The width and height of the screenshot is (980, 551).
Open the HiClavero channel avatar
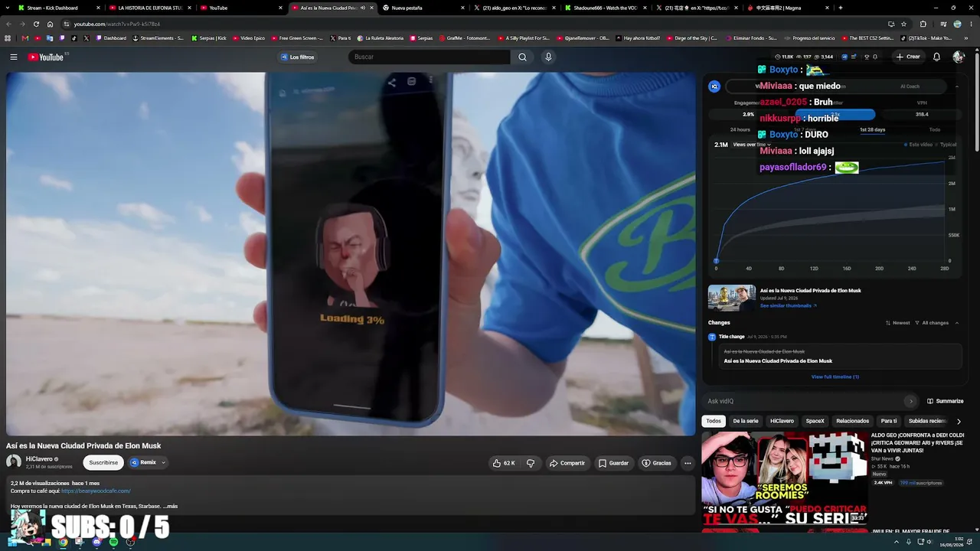14,462
